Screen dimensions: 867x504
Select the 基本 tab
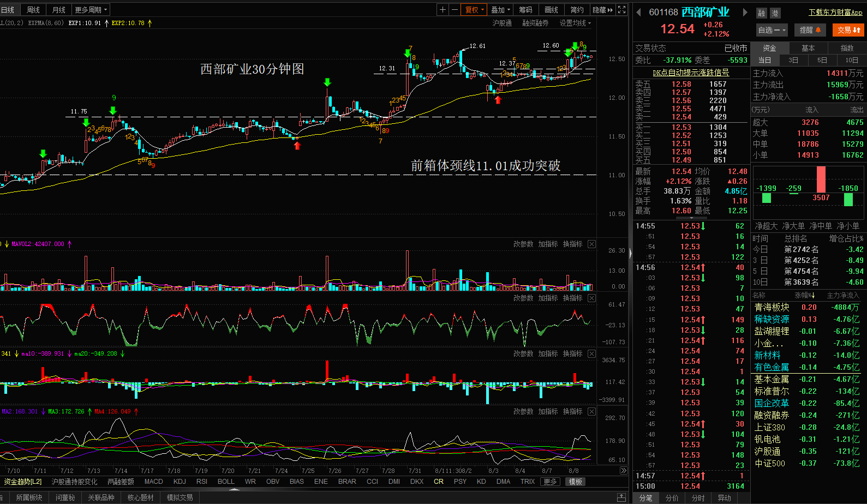(808, 48)
